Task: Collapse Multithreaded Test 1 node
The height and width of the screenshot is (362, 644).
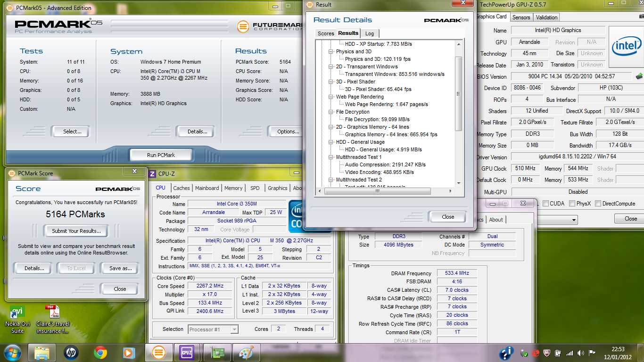Action: pos(331,157)
